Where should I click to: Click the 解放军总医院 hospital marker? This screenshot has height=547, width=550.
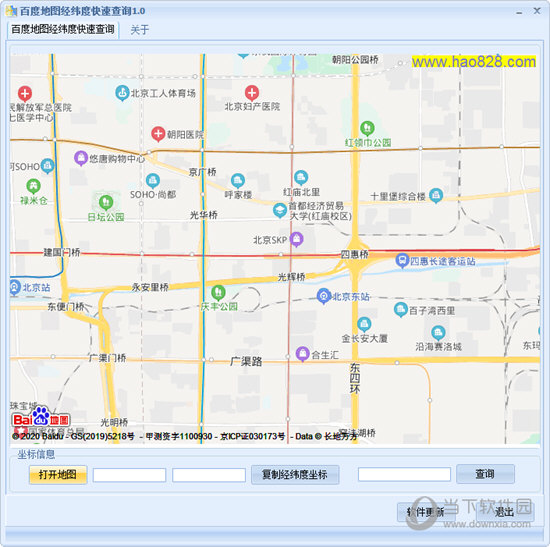tap(25, 94)
